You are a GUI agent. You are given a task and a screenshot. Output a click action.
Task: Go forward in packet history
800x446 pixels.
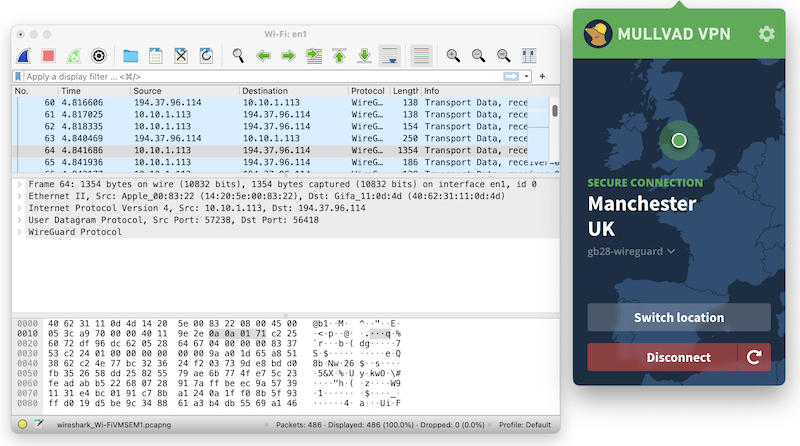click(288, 56)
